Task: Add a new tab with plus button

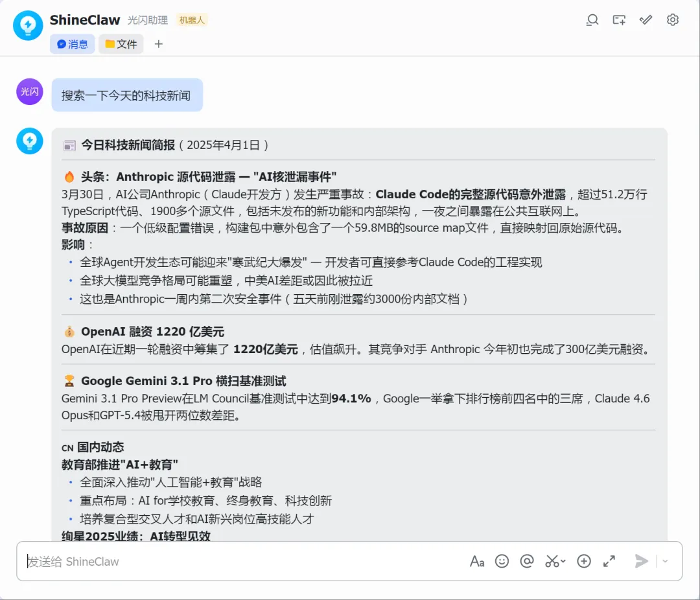Action: [x=159, y=44]
